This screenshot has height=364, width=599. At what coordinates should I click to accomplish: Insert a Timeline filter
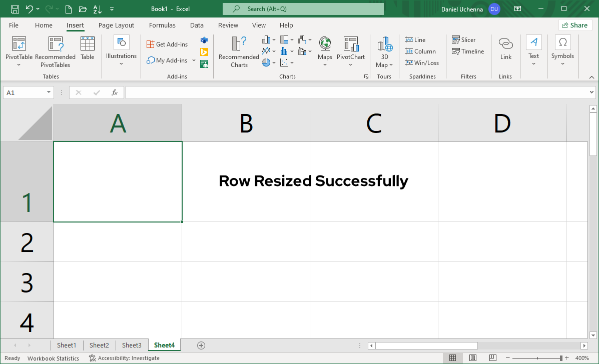pos(467,51)
